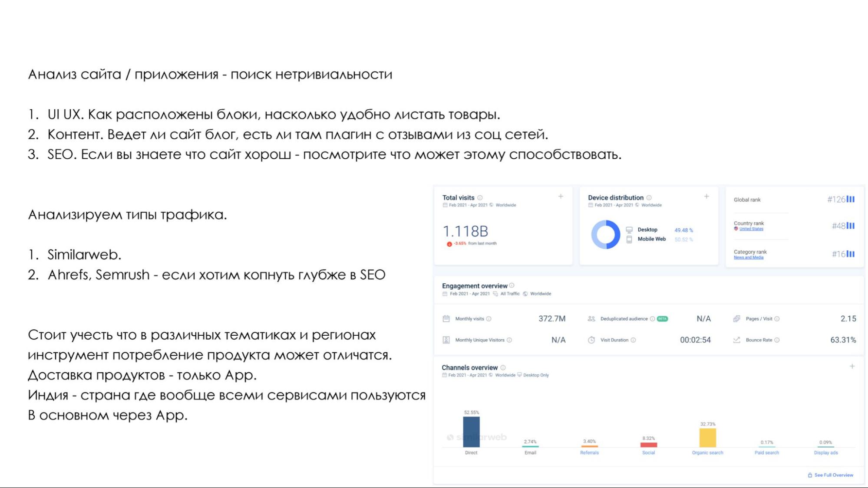
Task: Open the Organic search channel link
Action: 707,453
